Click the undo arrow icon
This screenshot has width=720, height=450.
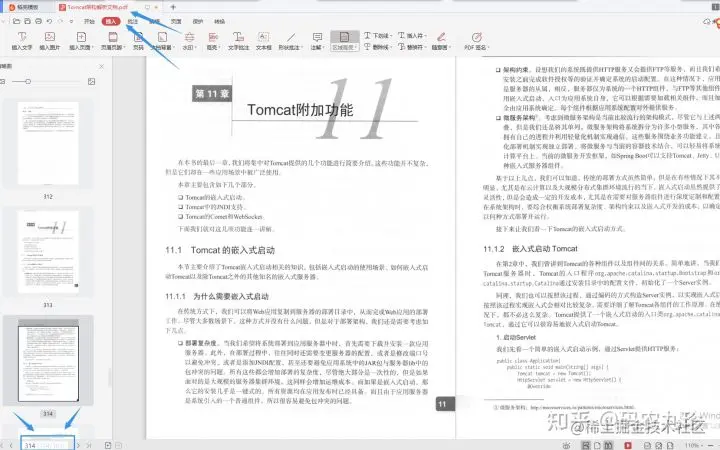click(50, 21)
